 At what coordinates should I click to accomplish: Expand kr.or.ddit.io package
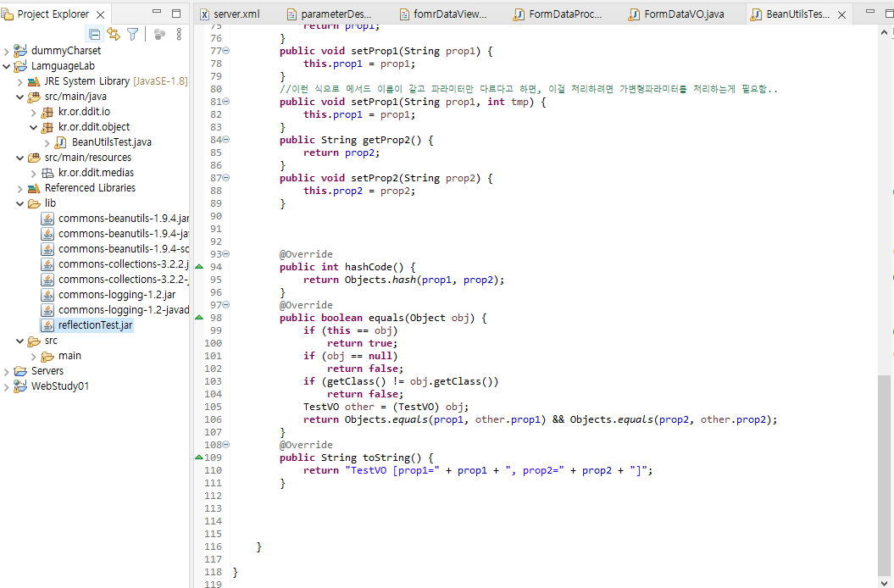point(34,113)
